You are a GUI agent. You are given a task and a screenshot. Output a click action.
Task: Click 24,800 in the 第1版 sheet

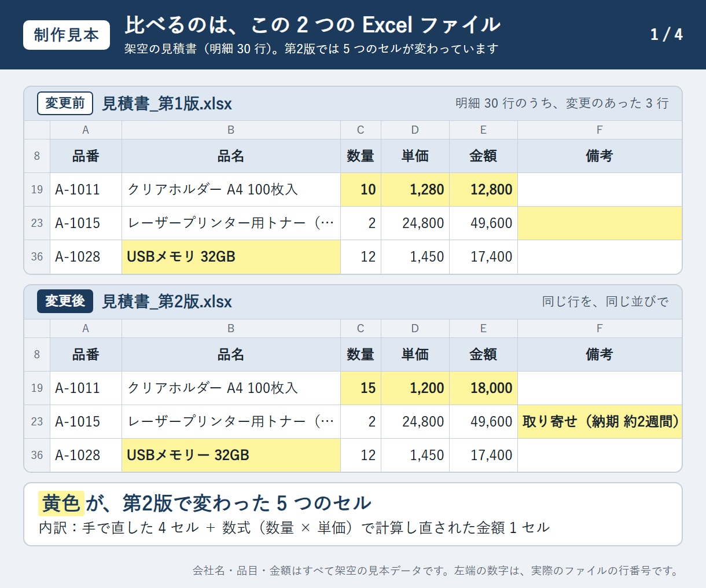coord(415,223)
